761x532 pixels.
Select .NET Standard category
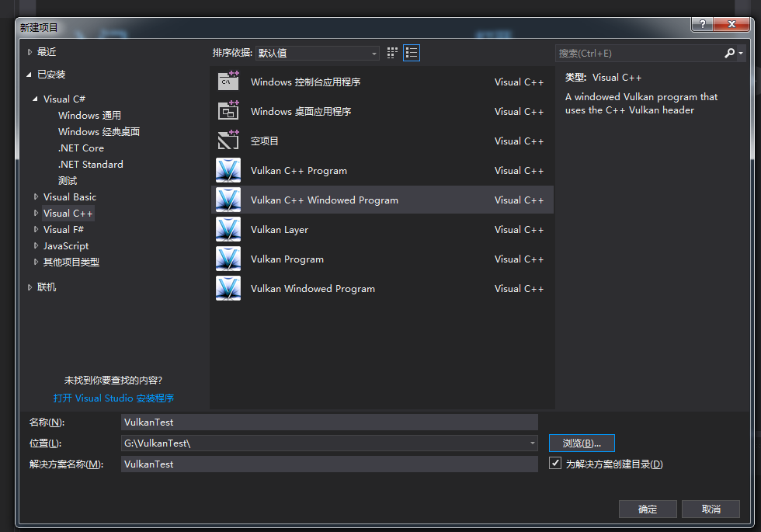[x=90, y=164]
